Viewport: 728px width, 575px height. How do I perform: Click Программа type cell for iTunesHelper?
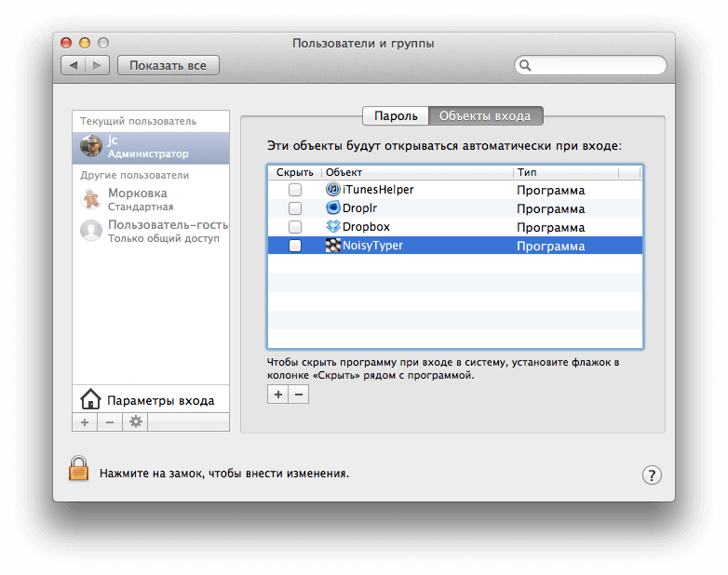pos(550,191)
